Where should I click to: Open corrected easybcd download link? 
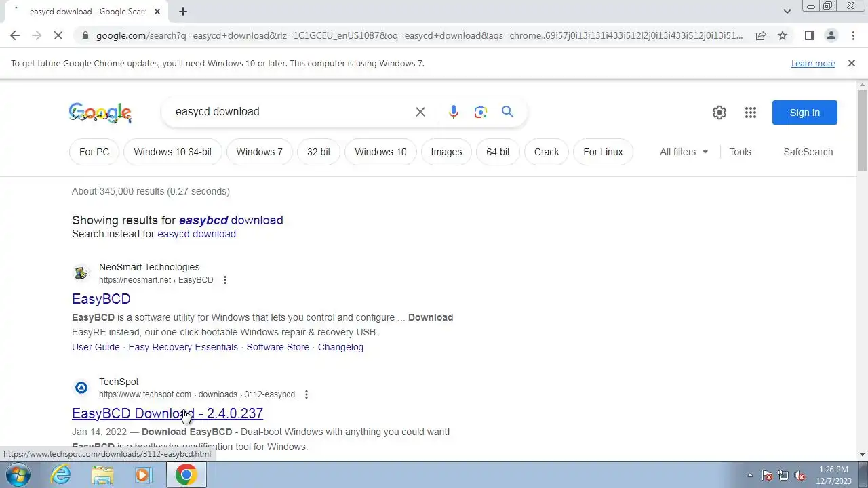tap(231, 220)
